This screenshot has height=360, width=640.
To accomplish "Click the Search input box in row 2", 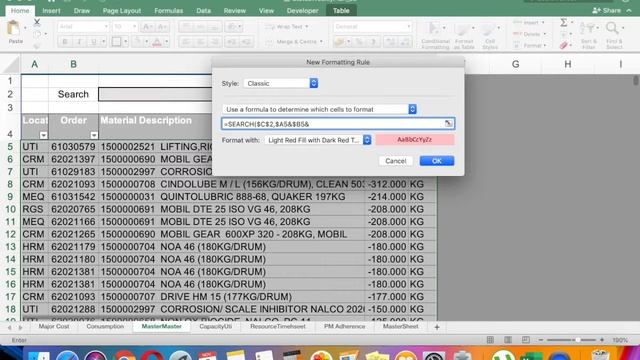I will click(x=155, y=94).
